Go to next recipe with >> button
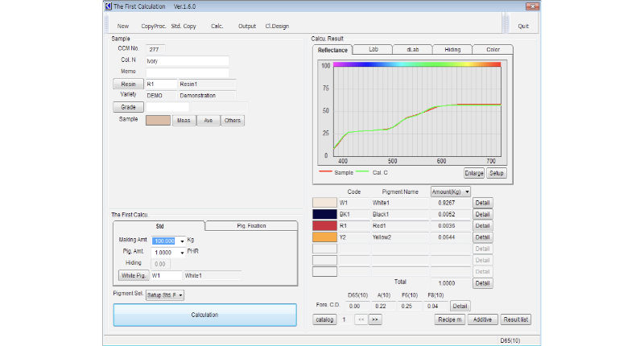644x346 pixels. click(x=374, y=319)
